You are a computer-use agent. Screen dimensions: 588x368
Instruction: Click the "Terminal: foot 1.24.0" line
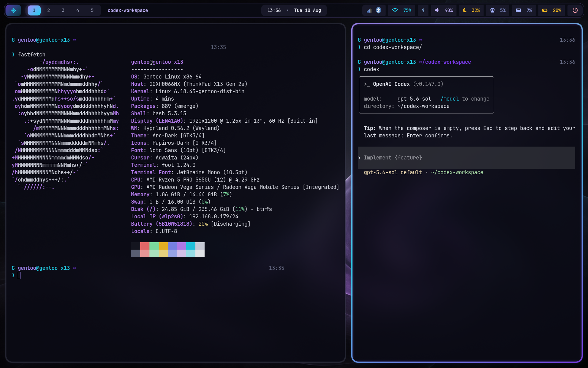(x=163, y=165)
